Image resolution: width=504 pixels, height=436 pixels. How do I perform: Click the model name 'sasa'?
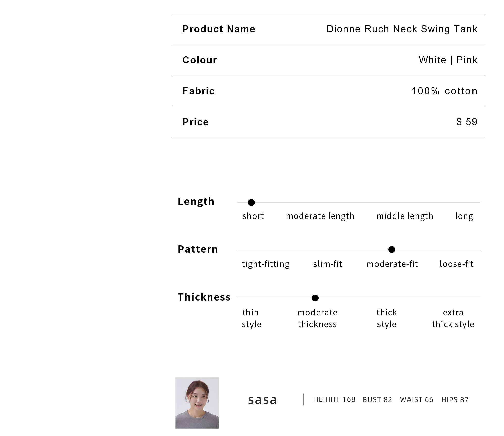tap(262, 400)
